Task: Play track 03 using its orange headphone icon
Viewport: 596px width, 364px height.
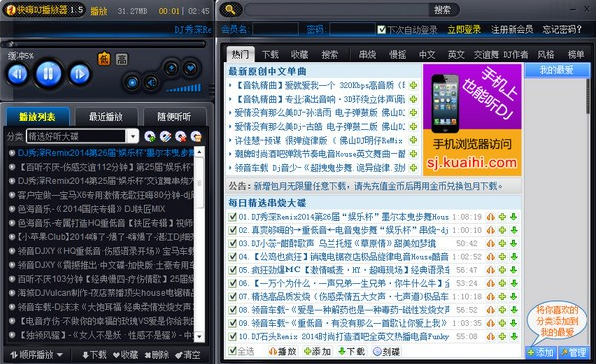Action: click(491, 243)
